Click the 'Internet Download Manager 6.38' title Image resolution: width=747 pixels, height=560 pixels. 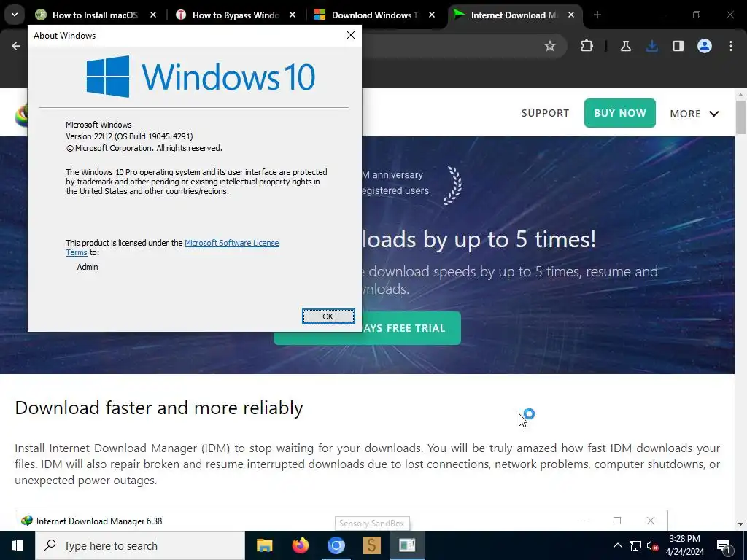point(99,521)
